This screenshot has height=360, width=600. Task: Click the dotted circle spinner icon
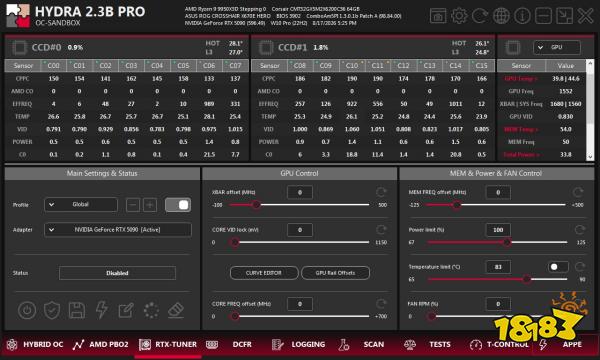151,310
